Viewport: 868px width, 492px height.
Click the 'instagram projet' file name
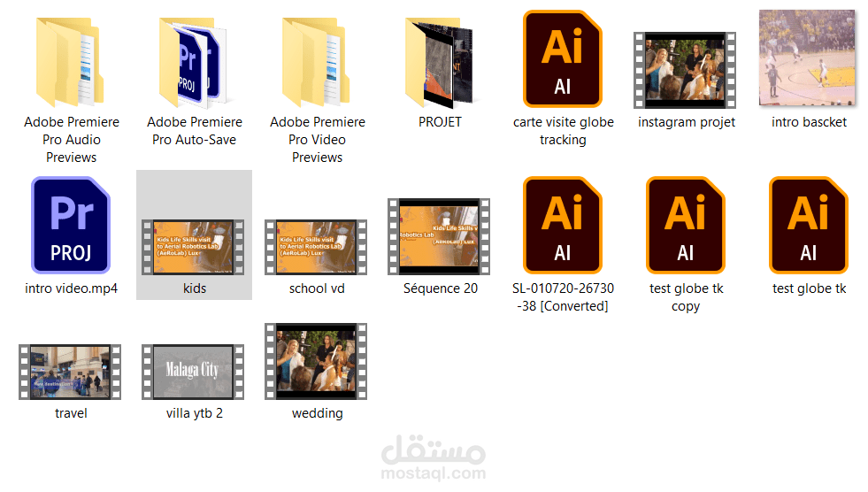click(x=687, y=122)
